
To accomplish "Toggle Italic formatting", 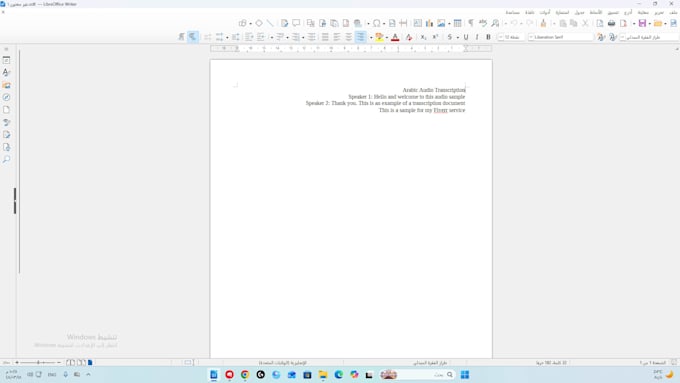I will (x=477, y=37).
